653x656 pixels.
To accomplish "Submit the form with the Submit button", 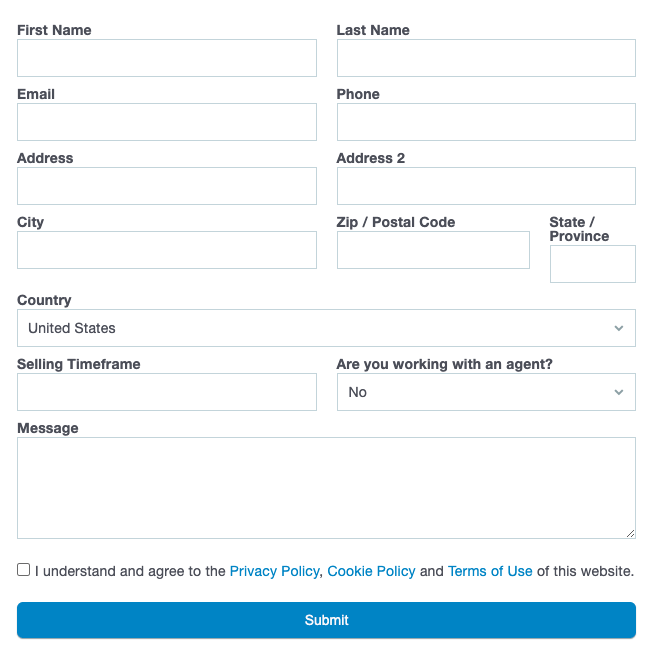I will (326, 620).
